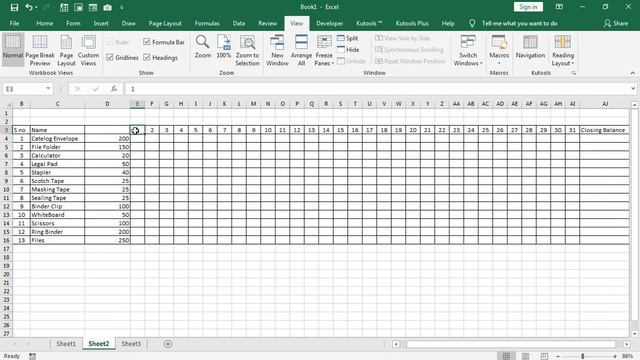Open Freeze Panes dropdown
This screenshot has height=360, width=640.
pos(324,50)
